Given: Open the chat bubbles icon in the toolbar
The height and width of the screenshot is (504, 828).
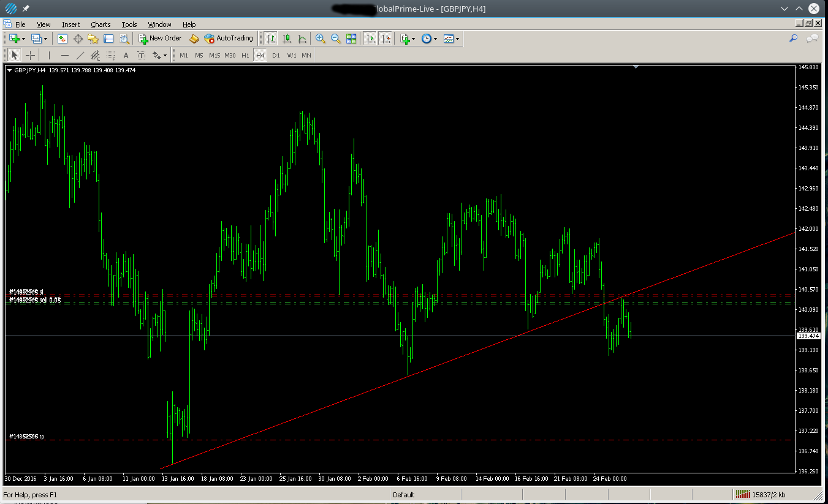Looking at the screenshot, I should [813, 38].
